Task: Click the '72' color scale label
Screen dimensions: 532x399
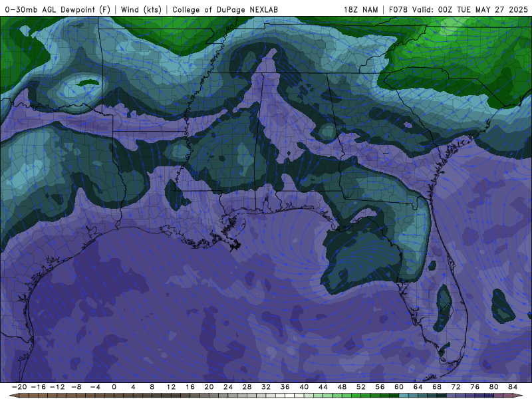Action: tap(456, 387)
